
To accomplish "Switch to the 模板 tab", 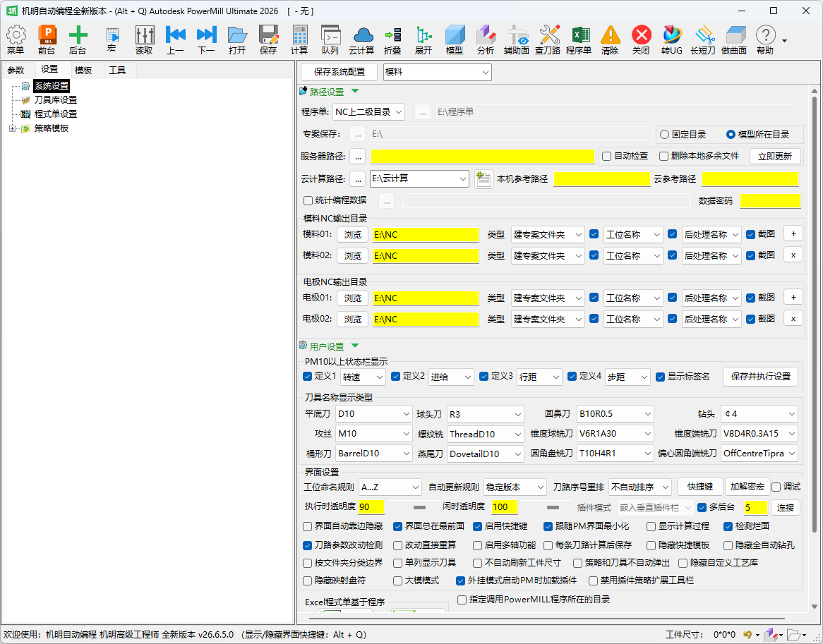I will tap(83, 70).
